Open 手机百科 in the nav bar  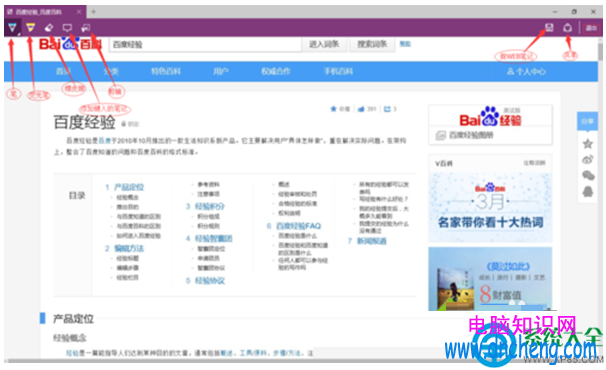(x=338, y=71)
